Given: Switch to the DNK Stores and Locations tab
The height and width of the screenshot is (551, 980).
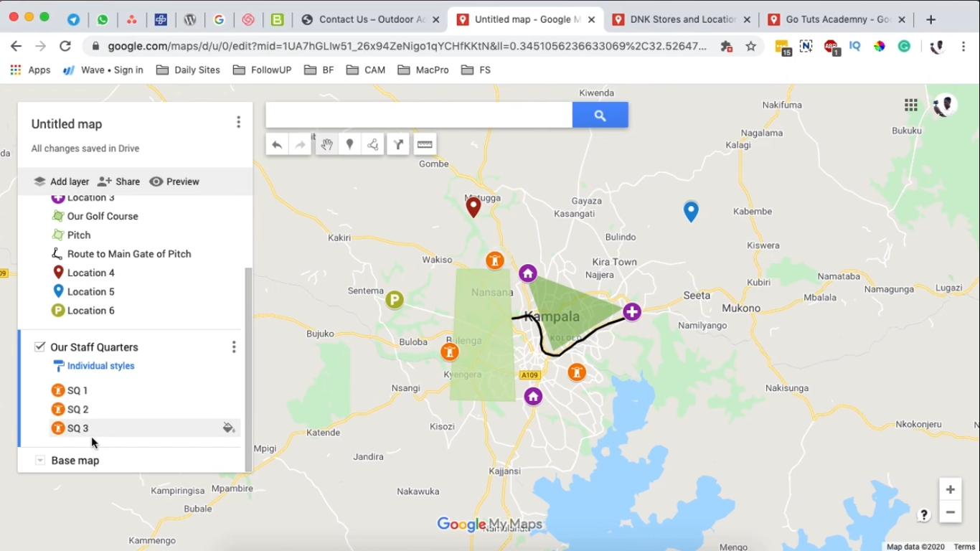Looking at the screenshot, I should 681,19.
